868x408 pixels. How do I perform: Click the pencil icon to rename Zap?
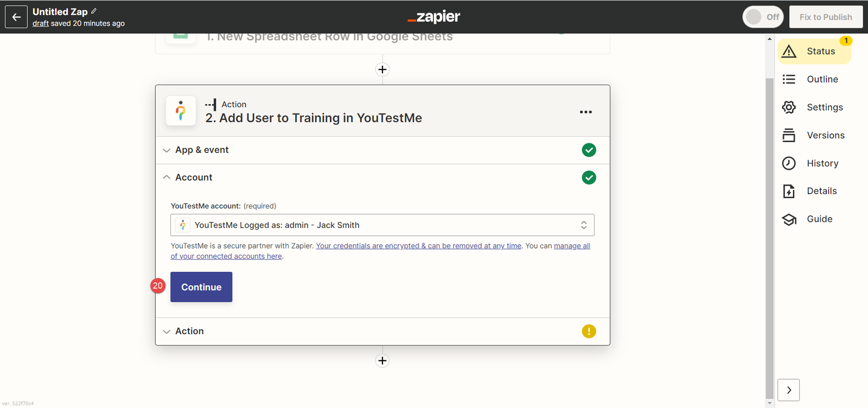click(94, 11)
